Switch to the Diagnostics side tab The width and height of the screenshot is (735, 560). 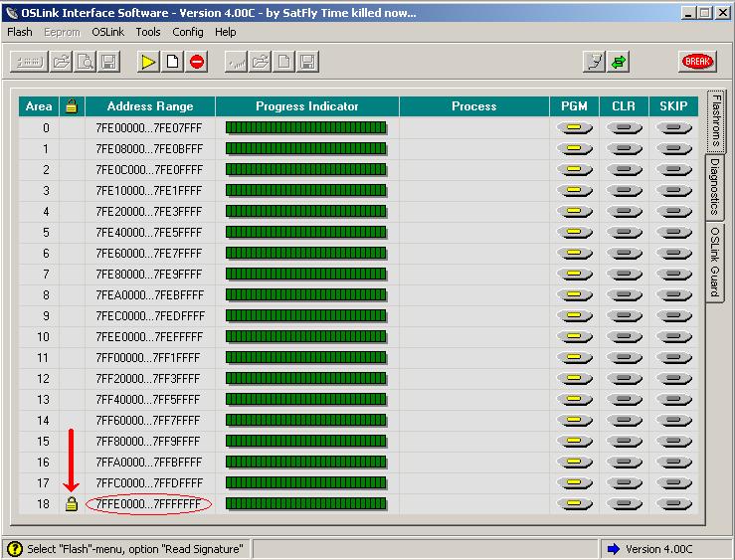pos(715,187)
